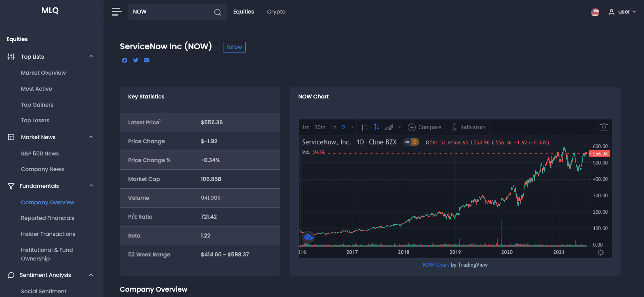Select the D daily interval
The image size is (644, 297).
coord(343,127)
